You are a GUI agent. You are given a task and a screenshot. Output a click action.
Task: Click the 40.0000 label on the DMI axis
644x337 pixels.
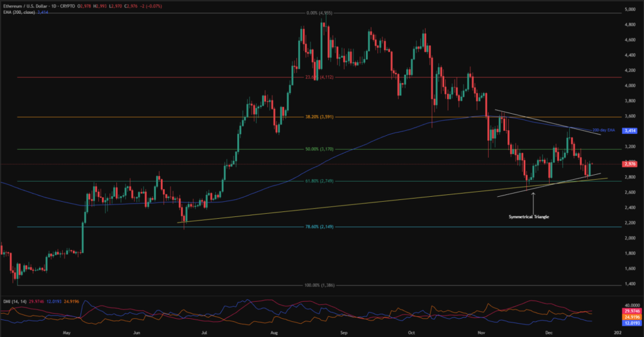click(x=631, y=306)
